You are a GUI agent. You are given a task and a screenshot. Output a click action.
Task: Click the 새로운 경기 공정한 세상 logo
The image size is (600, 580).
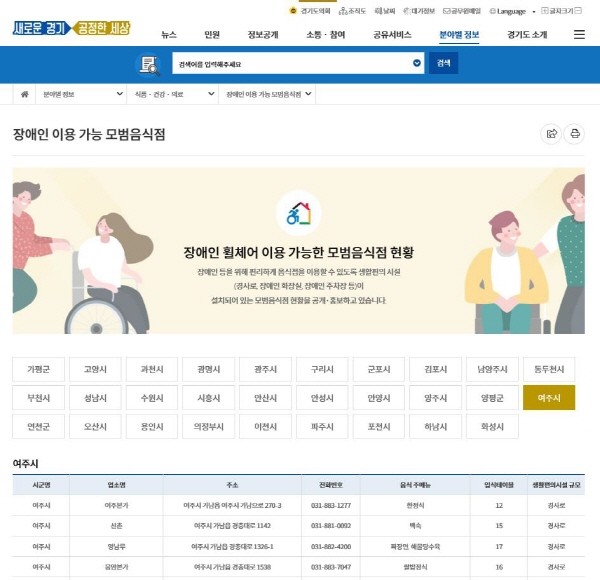(x=72, y=28)
